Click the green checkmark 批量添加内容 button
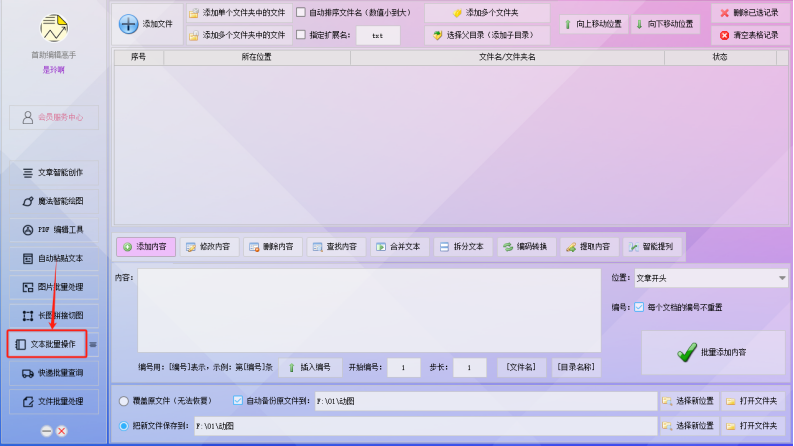Viewport: 794px width, 446px height. (713, 352)
